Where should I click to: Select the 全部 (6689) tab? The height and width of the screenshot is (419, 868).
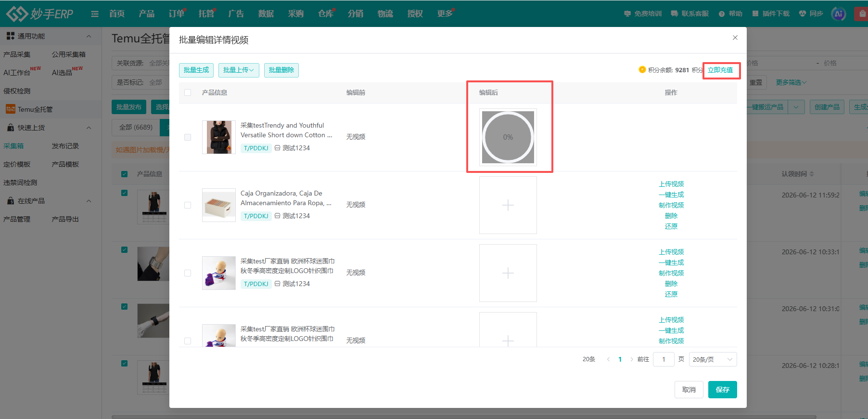(136, 127)
